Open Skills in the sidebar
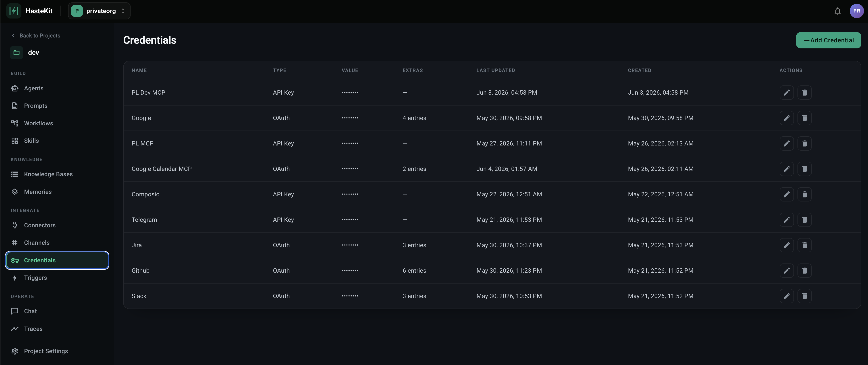This screenshot has width=868, height=365. point(57,141)
